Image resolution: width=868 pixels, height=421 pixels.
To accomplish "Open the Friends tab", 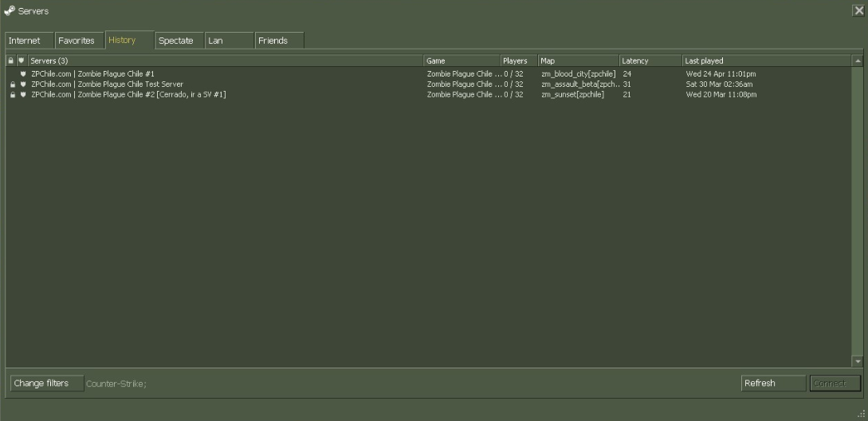I will tap(279, 41).
